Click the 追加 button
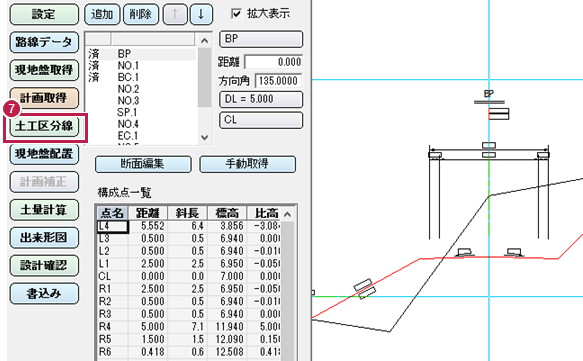 click(102, 14)
